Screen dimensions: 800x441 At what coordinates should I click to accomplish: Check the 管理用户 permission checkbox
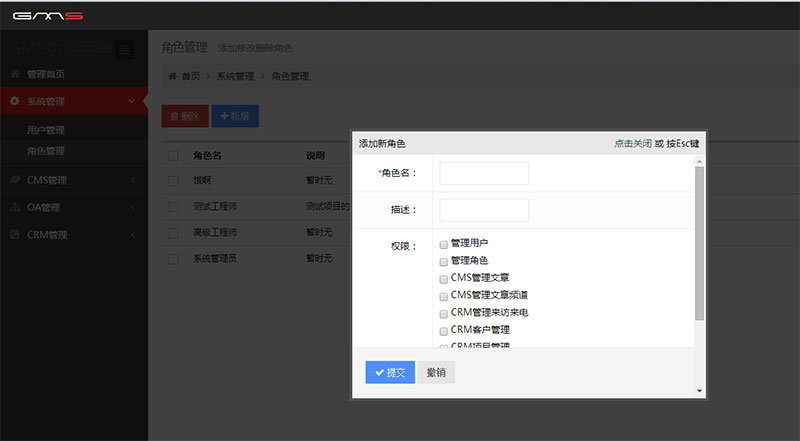tap(443, 243)
